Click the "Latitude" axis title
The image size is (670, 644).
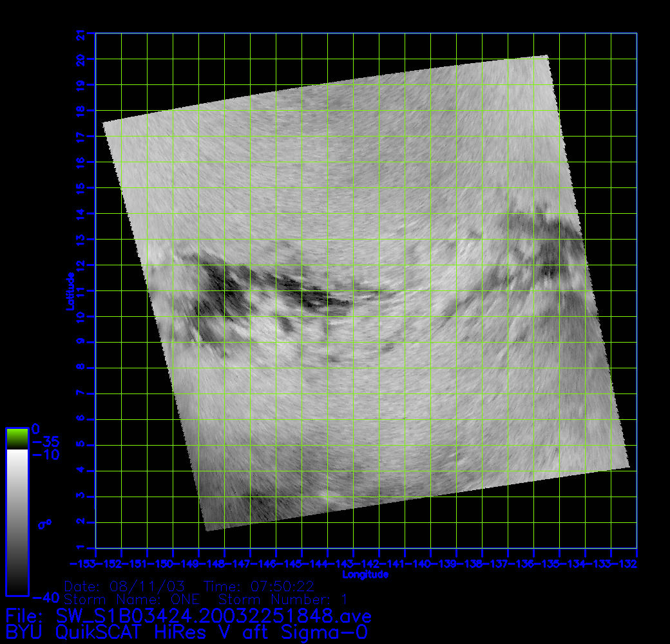click(69, 291)
